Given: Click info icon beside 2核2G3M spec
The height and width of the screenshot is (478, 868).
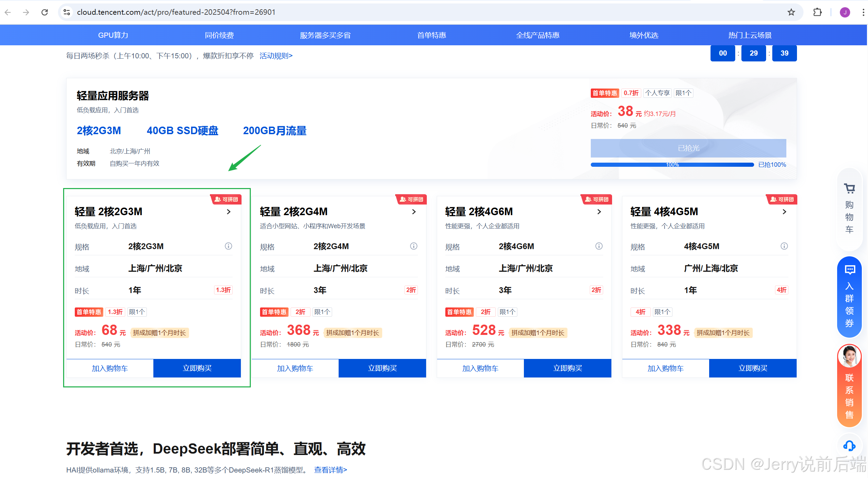Looking at the screenshot, I should click(228, 246).
